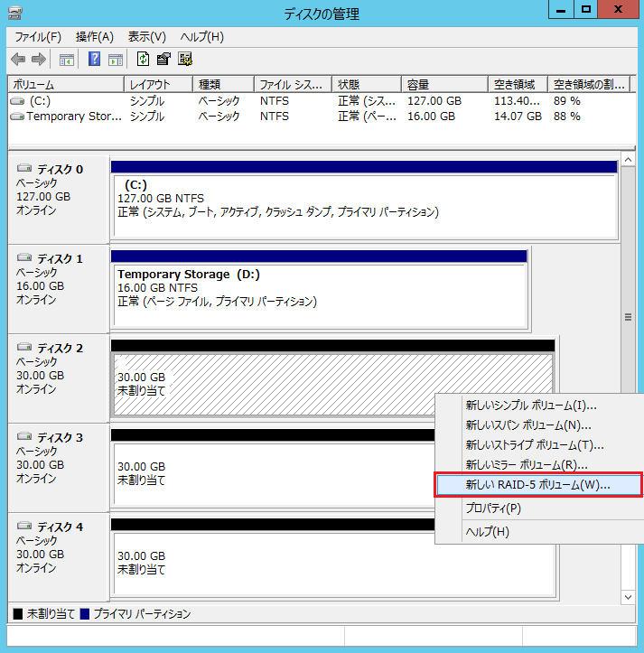
Task: Sort by the 空き領域の割合 column header
Action: [590, 85]
